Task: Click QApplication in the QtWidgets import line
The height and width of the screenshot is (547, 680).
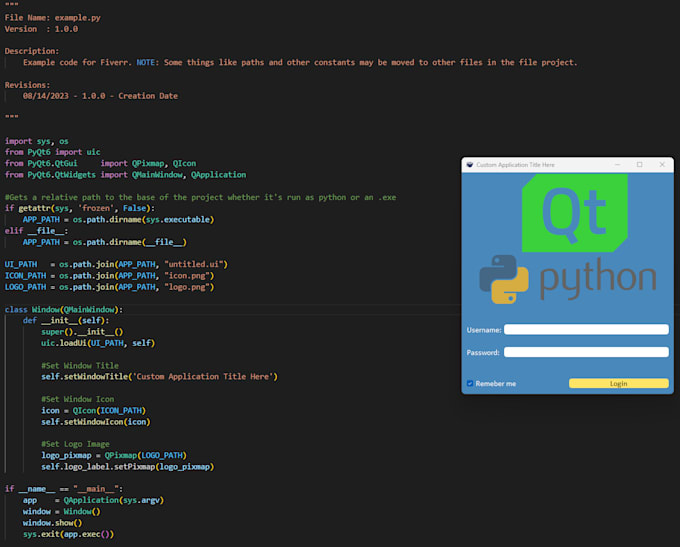Action: click(x=219, y=175)
